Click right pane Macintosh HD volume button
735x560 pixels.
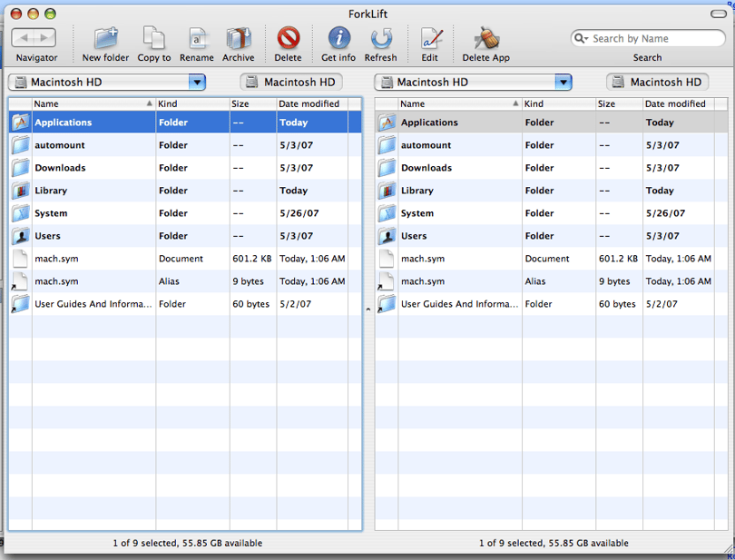pyautogui.click(x=657, y=82)
